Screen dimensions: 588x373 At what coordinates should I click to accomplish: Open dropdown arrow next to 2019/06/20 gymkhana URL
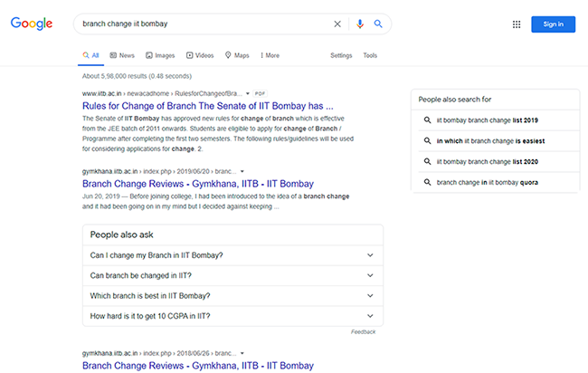pos(242,171)
